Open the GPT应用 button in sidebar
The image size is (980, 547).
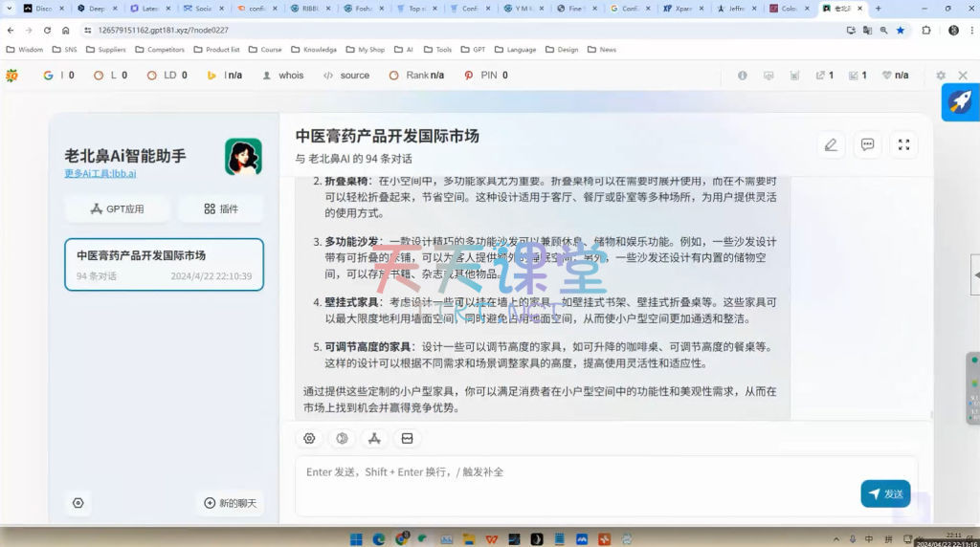(x=117, y=208)
